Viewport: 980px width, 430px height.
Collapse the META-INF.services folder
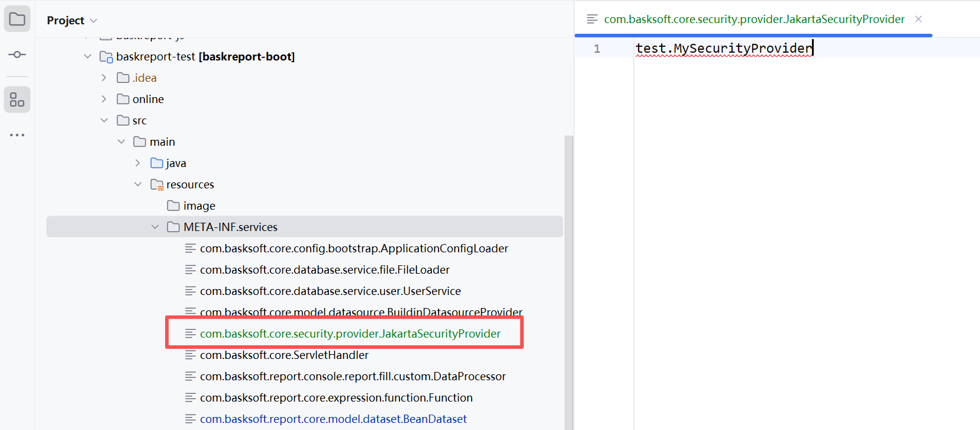coord(155,227)
